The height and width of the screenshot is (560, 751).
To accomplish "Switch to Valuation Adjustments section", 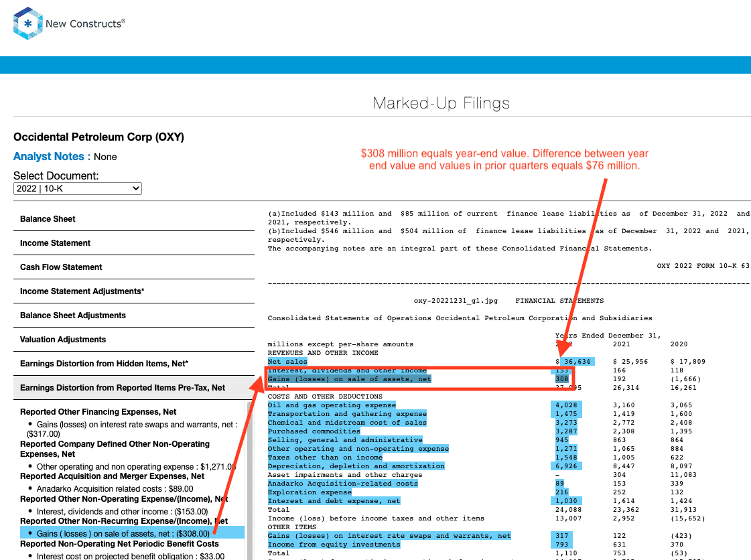I will 134,340.
